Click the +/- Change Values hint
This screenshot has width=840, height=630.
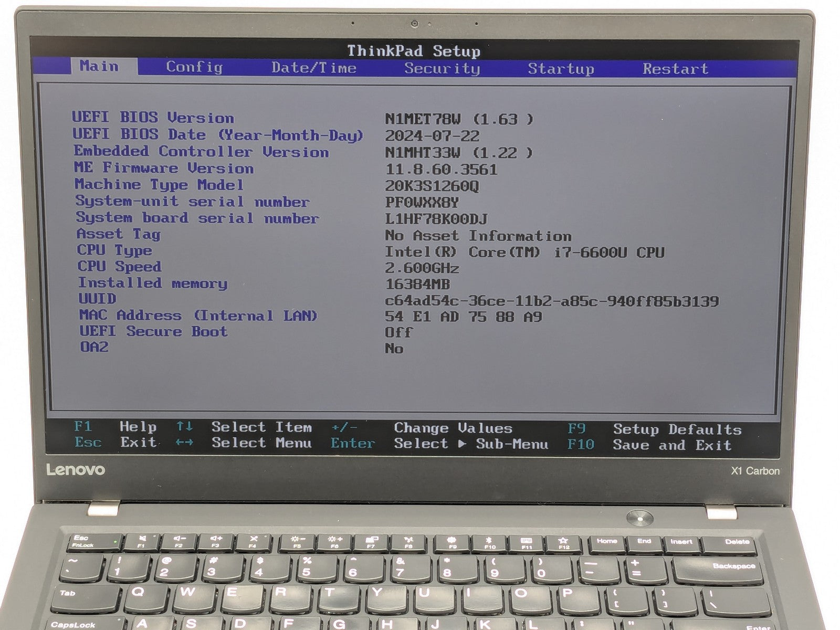[422, 428]
